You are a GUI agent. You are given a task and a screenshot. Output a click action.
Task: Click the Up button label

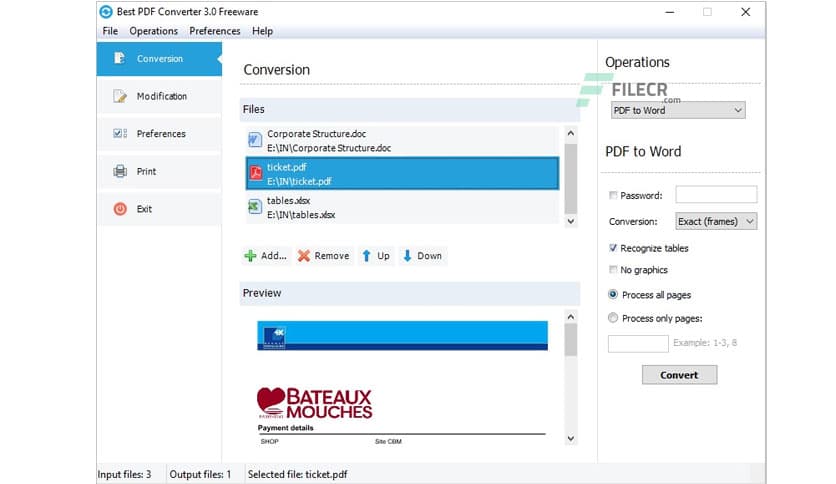[x=383, y=256]
